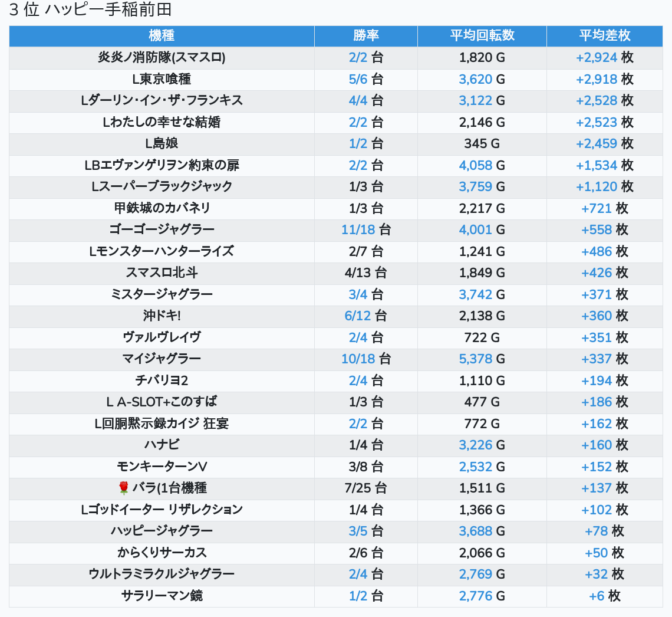Click ヴァルヴレイヴ row name
Viewport: 672px width, 617px height.
(162, 337)
